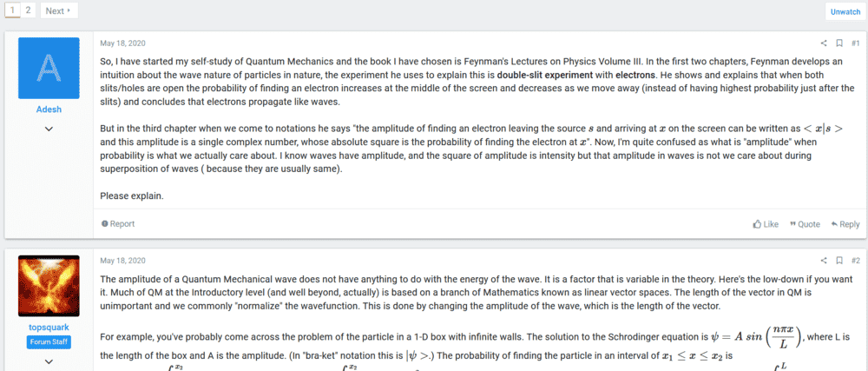Image resolution: width=868 pixels, height=371 pixels.
Task: Bookmark topsquark's post #2
Action: (x=839, y=261)
